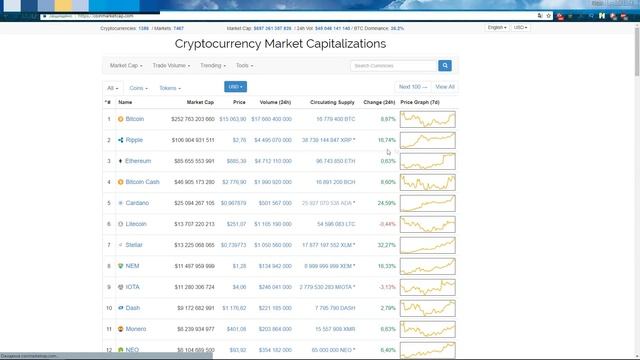Image resolution: width=640 pixels, height=360 pixels.
Task: Open the blue USD currency dropdown
Action: (236, 87)
